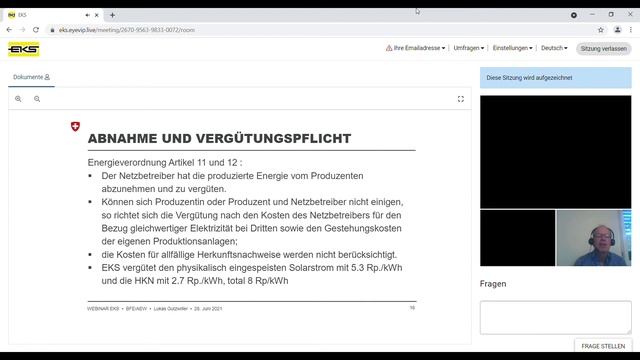Viewport: 640px width, 360px height.
Task: Click the line Energieverordnung Artikel 11 und 12
Action: pyautogui.click(x=165, y=162)
